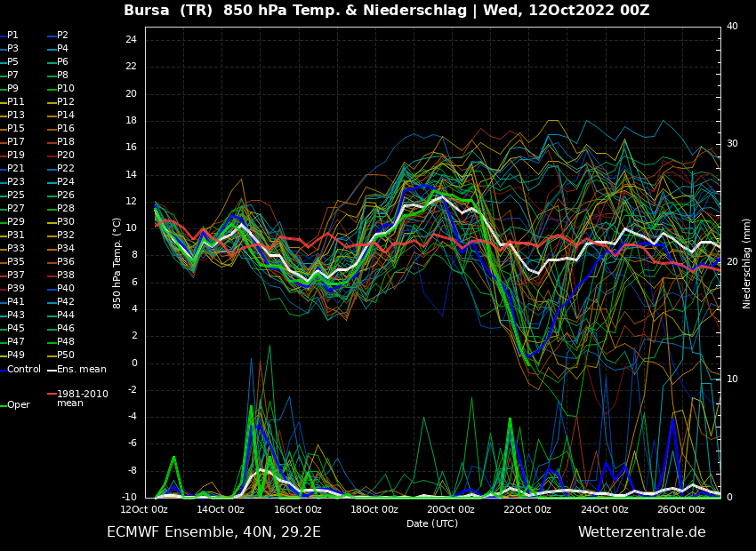The width and height of the screenshot is (756, 551).
Task: Select the "16Oct 00z" date label
Action: [298, 509]
